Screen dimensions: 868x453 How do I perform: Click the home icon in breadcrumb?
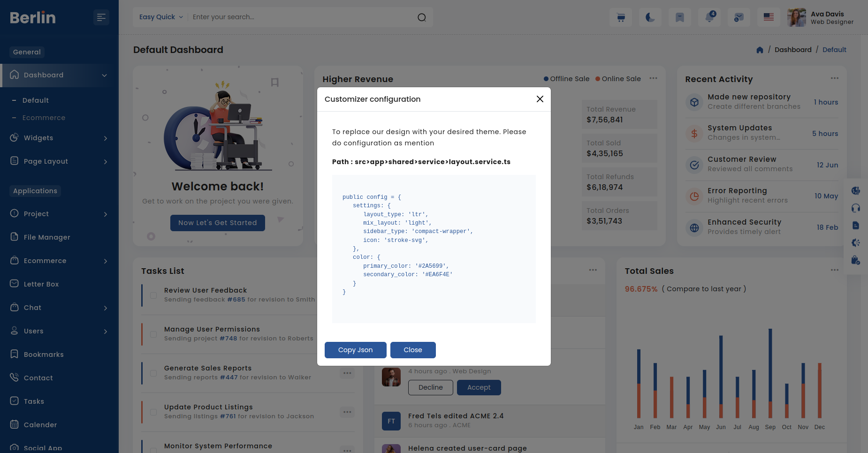coord(760,50)
